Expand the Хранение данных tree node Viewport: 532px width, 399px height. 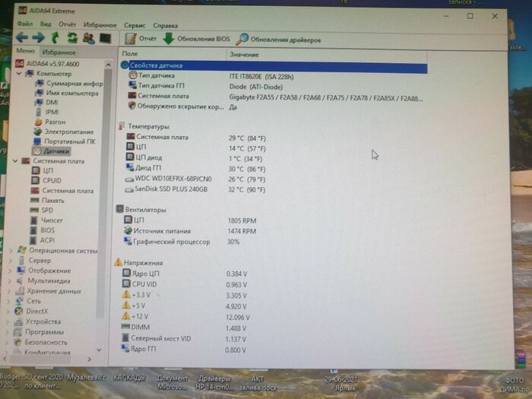(x=9, y=291)
